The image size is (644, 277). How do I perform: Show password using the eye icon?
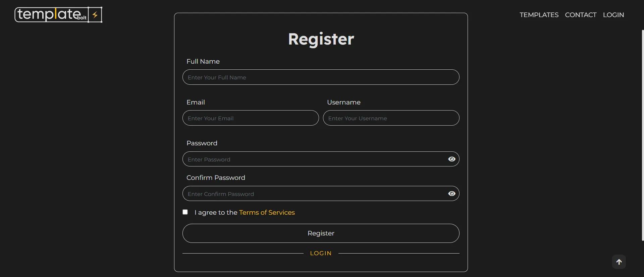[452, 159]
